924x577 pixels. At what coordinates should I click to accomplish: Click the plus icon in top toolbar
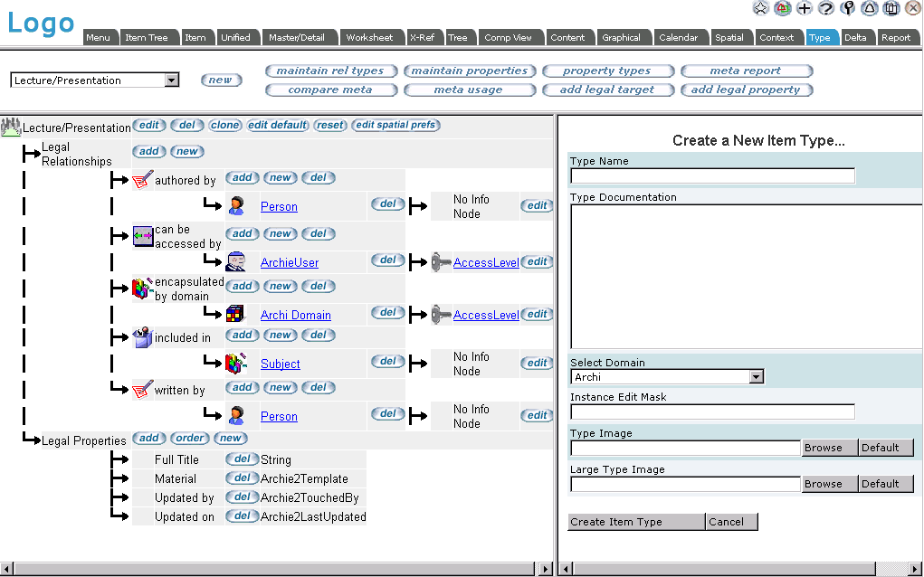tap(804, 8)
